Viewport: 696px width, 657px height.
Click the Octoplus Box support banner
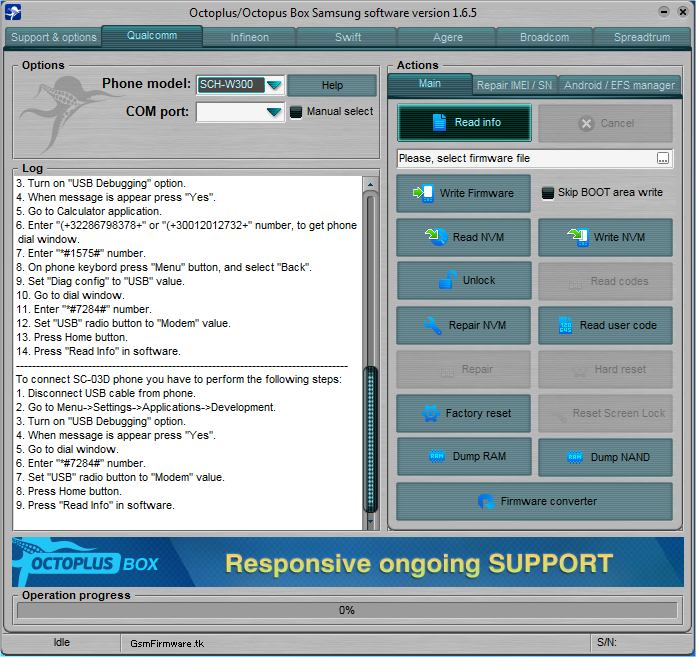(x=348, y=562)
